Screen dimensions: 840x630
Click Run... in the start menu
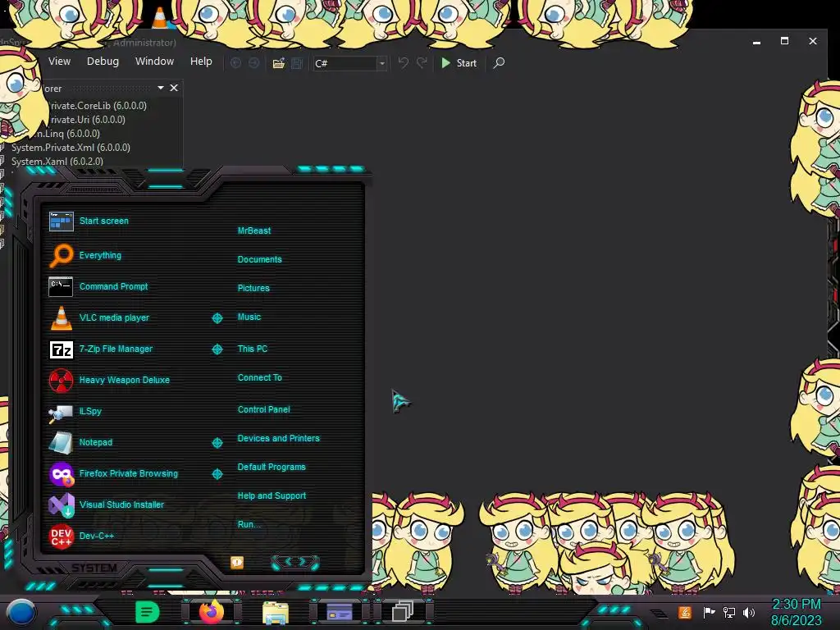pos(249,524)
